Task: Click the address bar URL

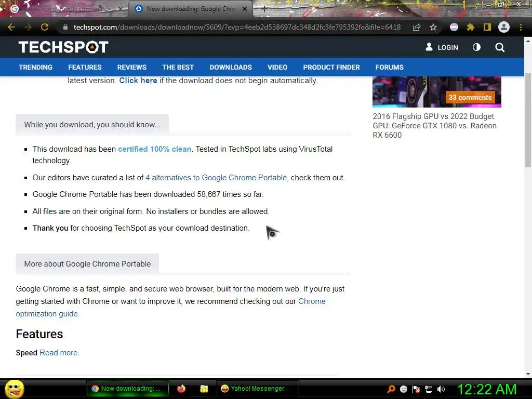Action: click(237, 27)
